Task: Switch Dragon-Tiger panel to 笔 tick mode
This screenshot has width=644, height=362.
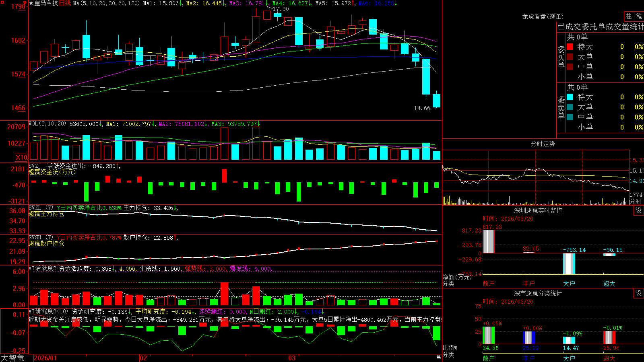Action: coord(639,16)
